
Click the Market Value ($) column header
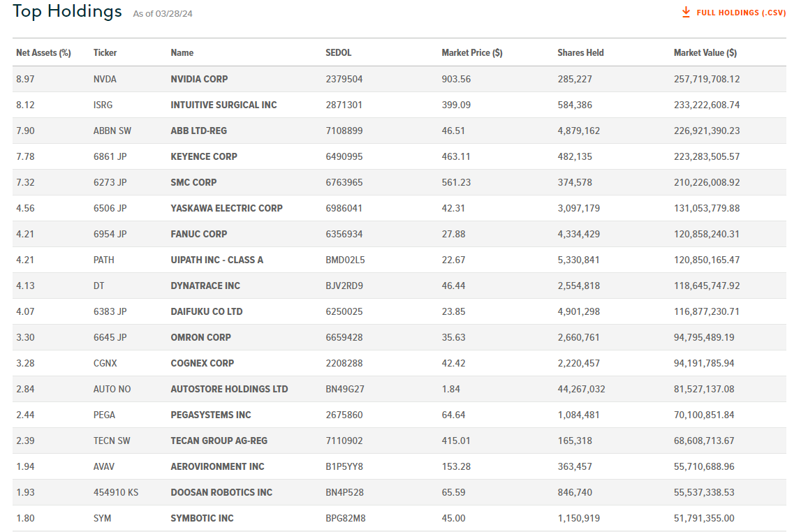coord(705,52)
